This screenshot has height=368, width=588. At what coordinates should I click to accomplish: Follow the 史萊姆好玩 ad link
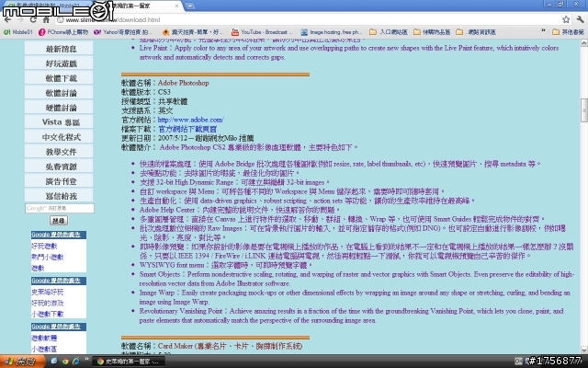(x=47, y=293)
